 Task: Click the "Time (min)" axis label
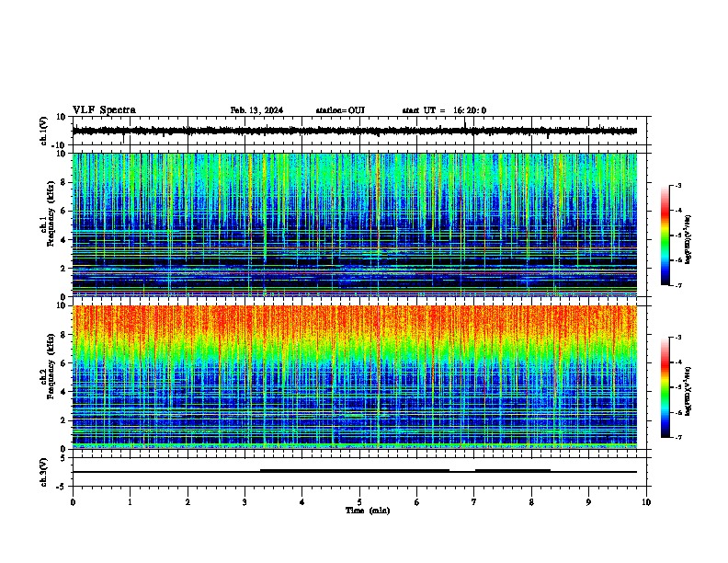point(368,511)
